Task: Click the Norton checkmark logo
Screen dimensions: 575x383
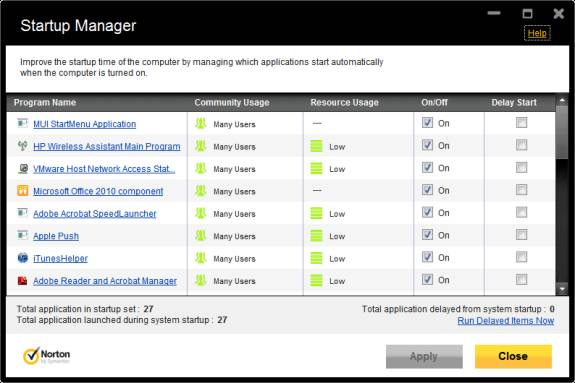Action: pos(31,355)
